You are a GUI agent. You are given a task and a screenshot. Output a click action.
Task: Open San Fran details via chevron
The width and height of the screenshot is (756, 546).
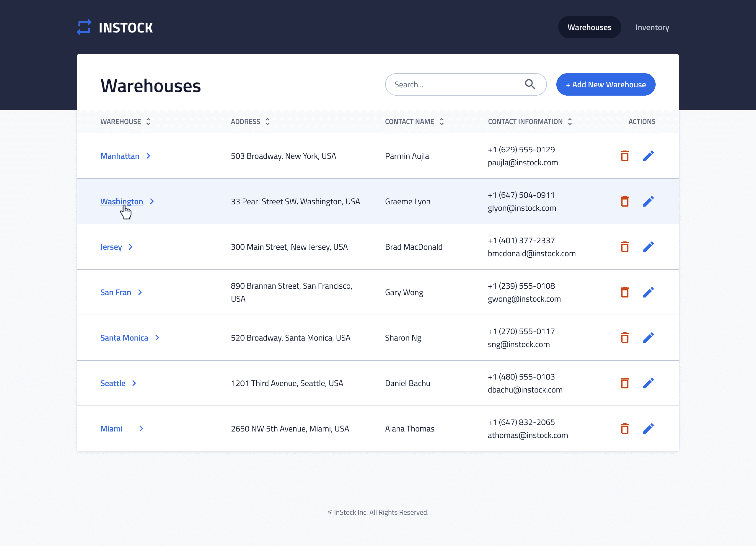point(140,292)
